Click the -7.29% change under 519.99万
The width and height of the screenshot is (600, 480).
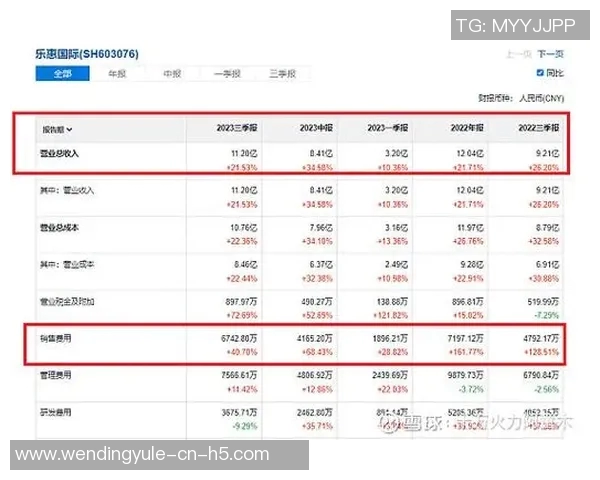point(547,315)
